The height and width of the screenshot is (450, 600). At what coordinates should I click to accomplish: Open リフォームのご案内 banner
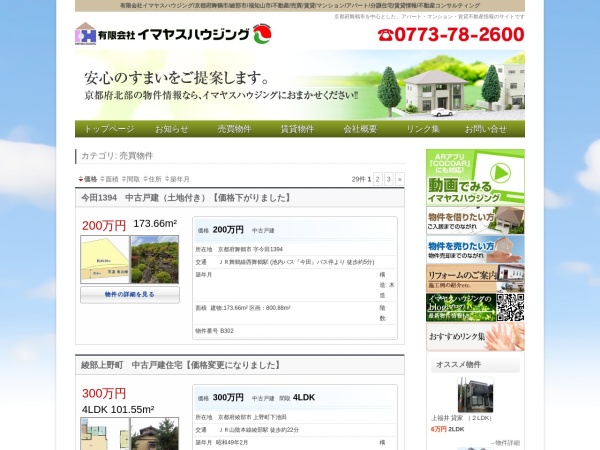point(475,279)
